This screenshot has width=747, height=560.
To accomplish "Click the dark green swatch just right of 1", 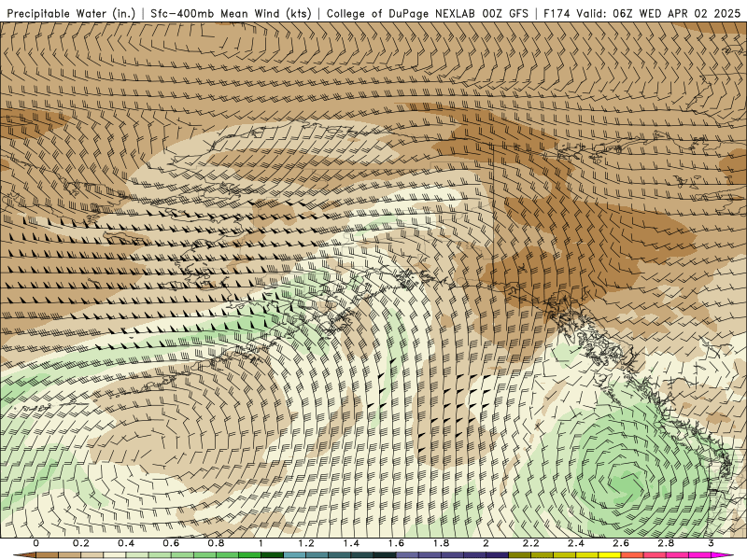I will (x=272, y=555).
